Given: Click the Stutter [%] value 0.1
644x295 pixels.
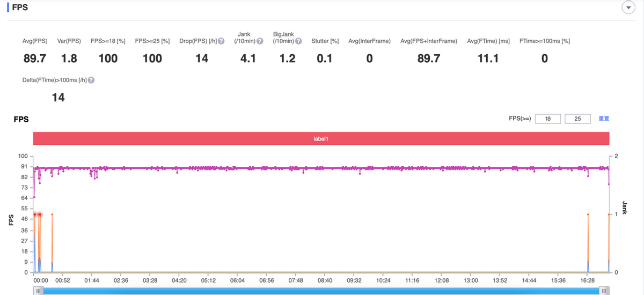Looking at the screenshot, I should coord(324,58).
